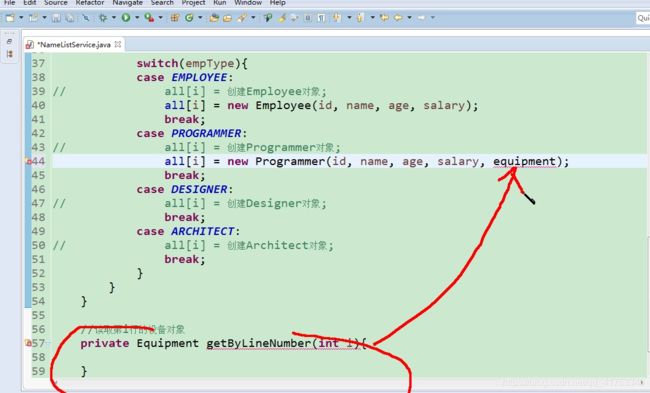Expand the Previous Annotation dropdown arrow

point(372,18)
